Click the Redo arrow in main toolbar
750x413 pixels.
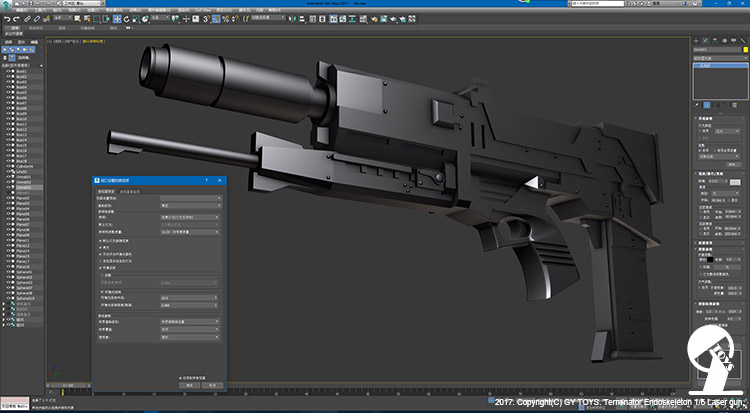click(x=17, y=19)
